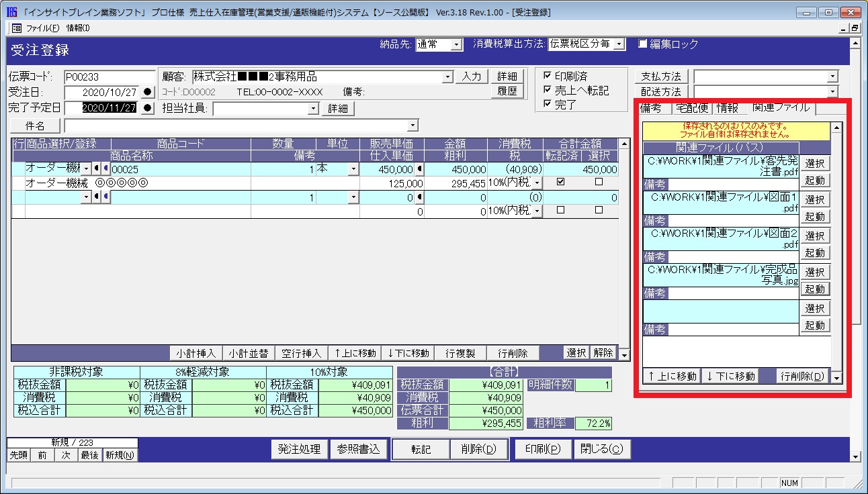Open date picker dot beside 完了予定日

click(148, 107)
